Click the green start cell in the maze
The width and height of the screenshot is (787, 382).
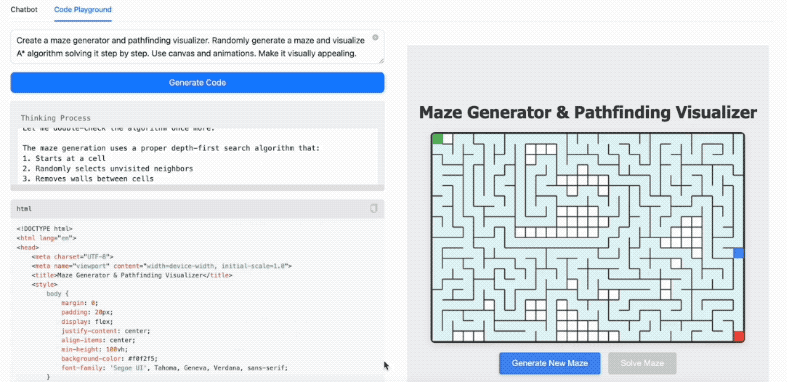(x=437, y=139)
